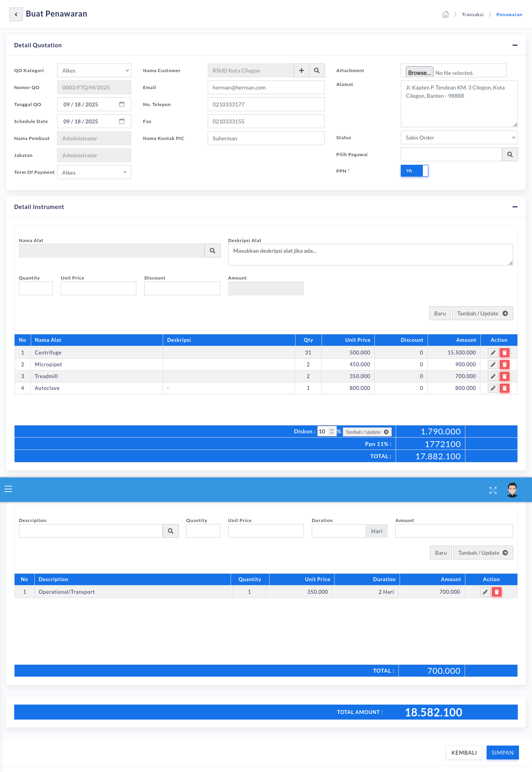This screenshot has height=772, width=532.
Task: Click the Deskripsi Alat text area
Action: click(x=370, y=255)
